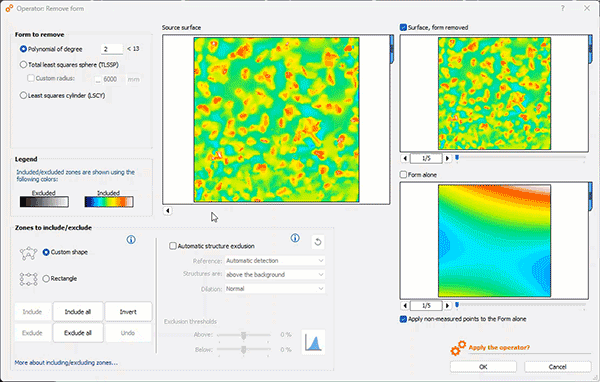Uncheck Surface, form removed checkbox
Viewport: 600px width, 382px height.
(403, 27)
